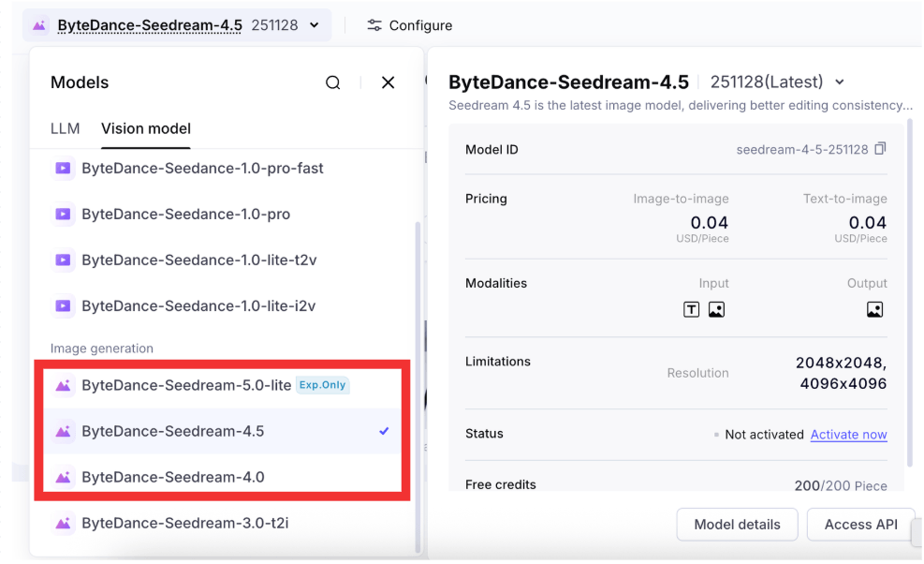Click the Activate now link
The width and height of the screenshot is (924, 564).
[x=848, y=435]
